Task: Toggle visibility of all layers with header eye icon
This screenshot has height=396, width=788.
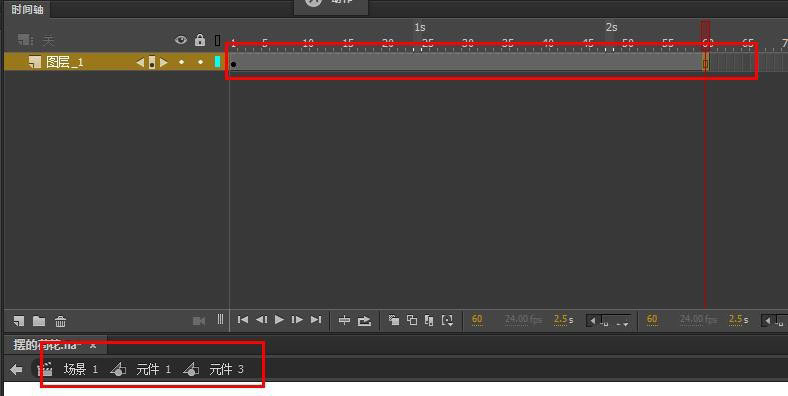Action: click(181, 40)
